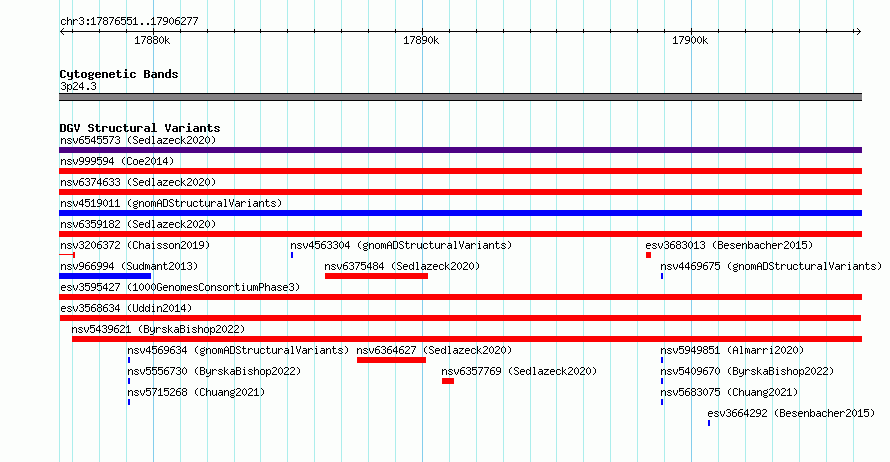This screenshot has width=890, height=462.
Task: Open variant label nsv6364627 (Sedlazeck2020)
Action: 434,350
